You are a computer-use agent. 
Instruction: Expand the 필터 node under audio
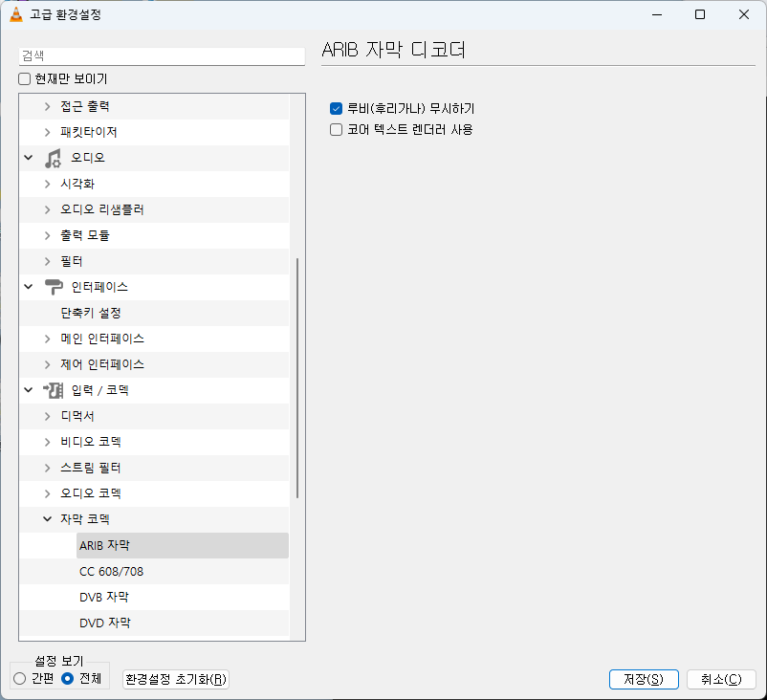[x=48, y=261]
